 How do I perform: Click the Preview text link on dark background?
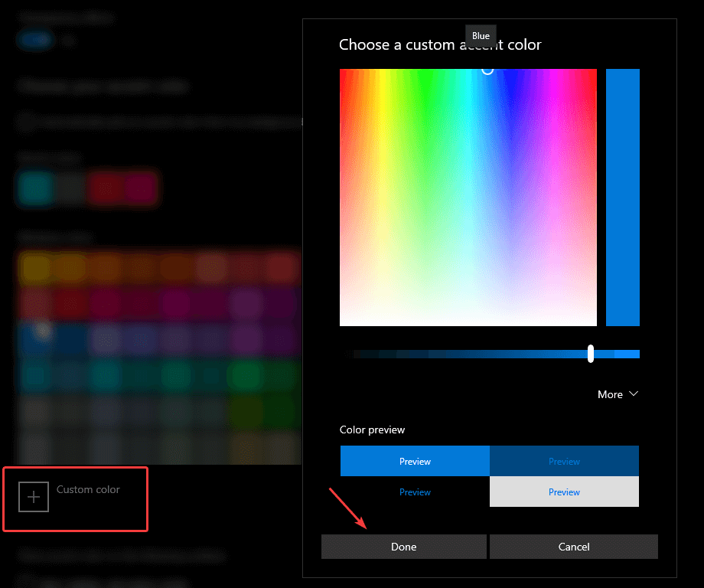[x=414, y=492]
